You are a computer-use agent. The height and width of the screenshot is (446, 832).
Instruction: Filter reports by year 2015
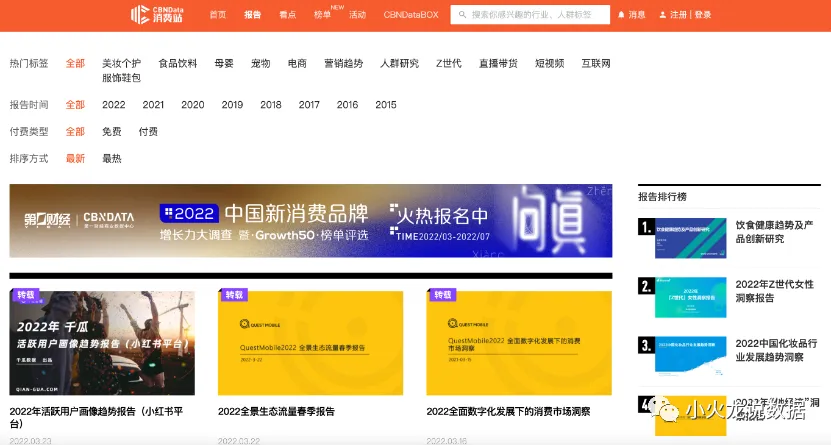coord(386,105)
